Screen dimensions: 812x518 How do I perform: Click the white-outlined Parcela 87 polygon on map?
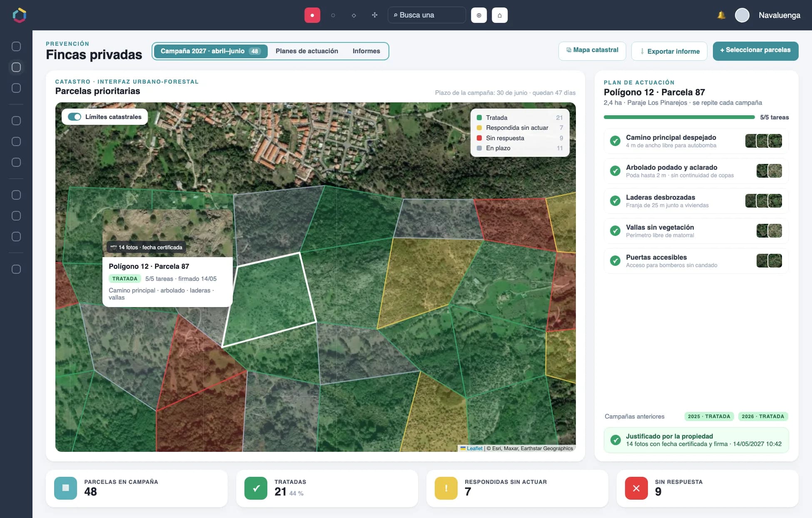[x=270, y=299]
